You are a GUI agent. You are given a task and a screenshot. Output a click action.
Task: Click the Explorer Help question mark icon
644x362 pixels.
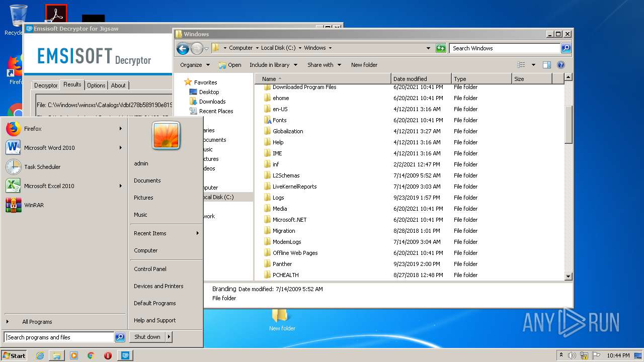[x=561, y=65]
